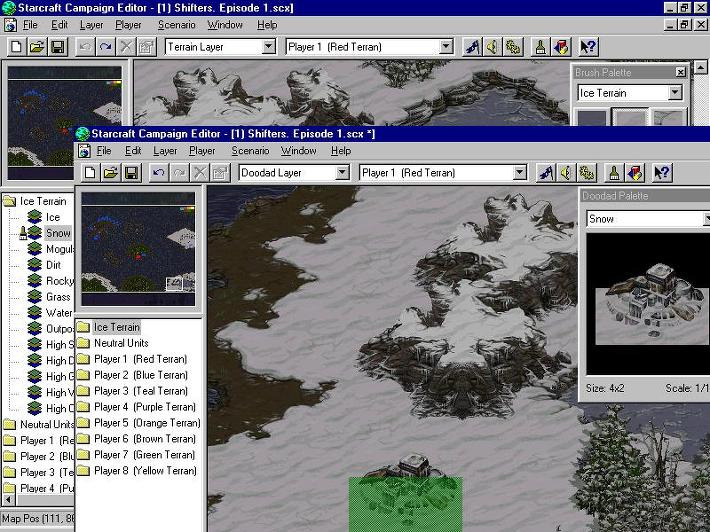Select Snow terrain type in back window tree
Viewport: 710px width, 532px height.
click(x=58, y=233)
